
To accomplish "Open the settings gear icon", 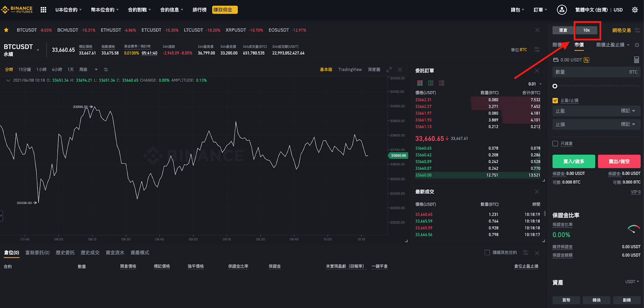I will pyautogui.click(x=635, y=10).
